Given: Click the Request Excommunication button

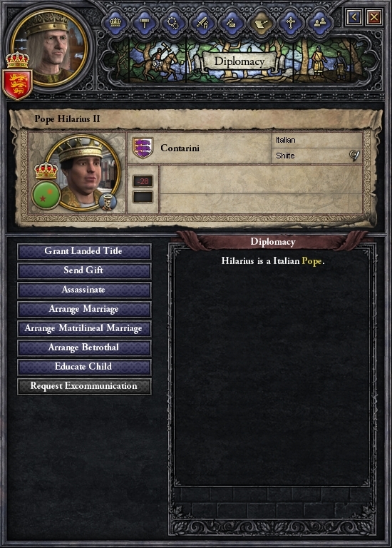Looking at the screenshot, I should (84, 386).
